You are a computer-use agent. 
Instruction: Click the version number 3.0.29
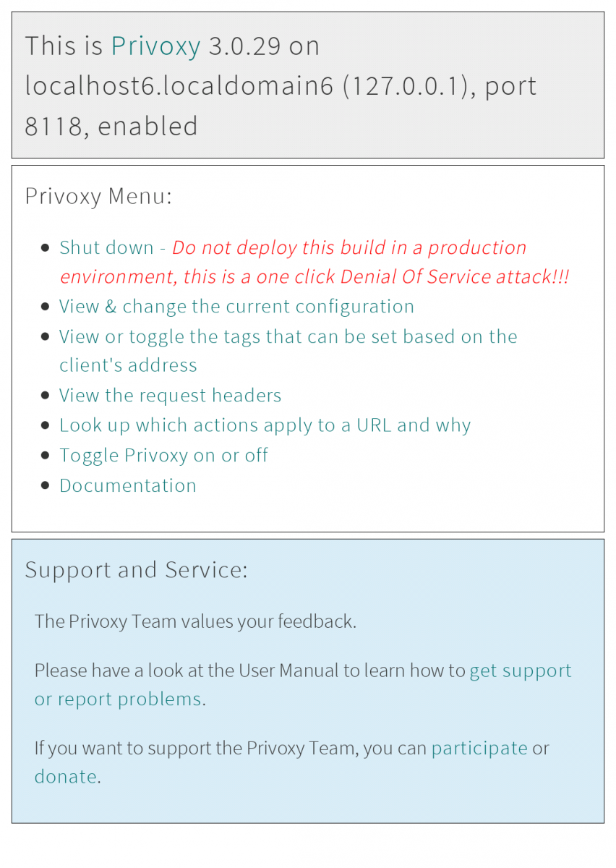(x=244, y=46)
